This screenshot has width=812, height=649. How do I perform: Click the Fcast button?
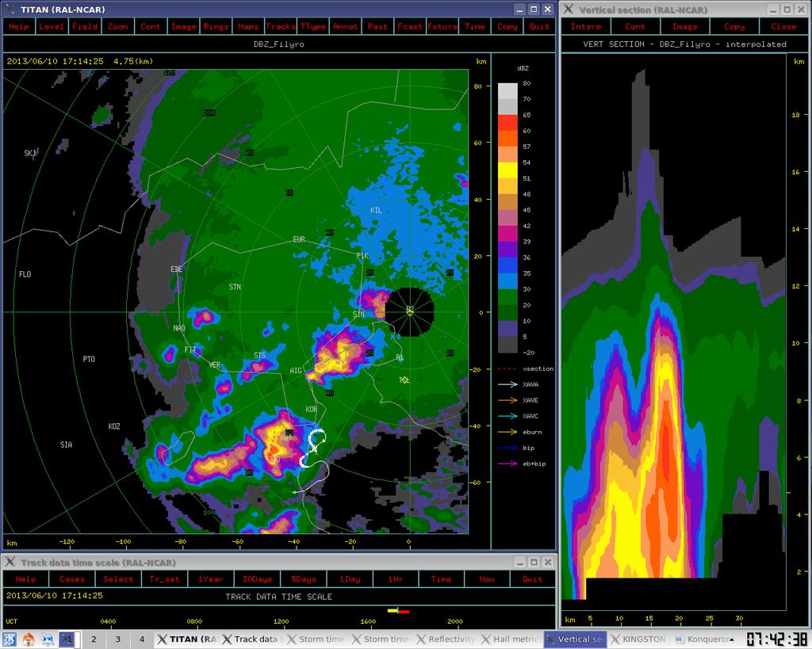[x=410, y=26]
